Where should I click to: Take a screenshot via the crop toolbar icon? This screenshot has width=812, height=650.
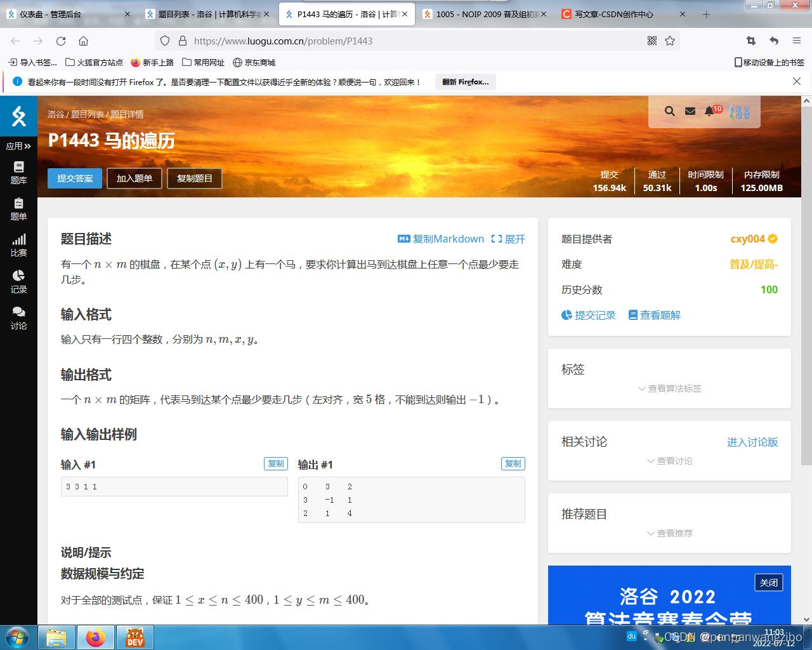[x=750, y=40]
